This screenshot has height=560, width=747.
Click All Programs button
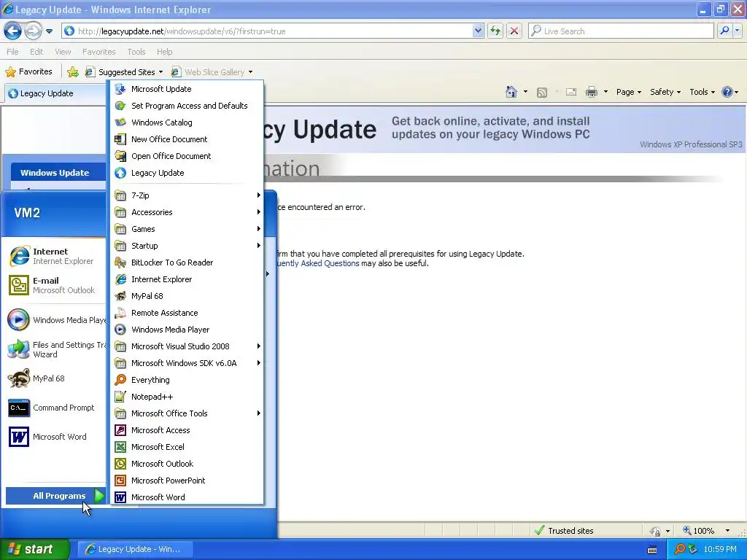(x=55, y=496)
